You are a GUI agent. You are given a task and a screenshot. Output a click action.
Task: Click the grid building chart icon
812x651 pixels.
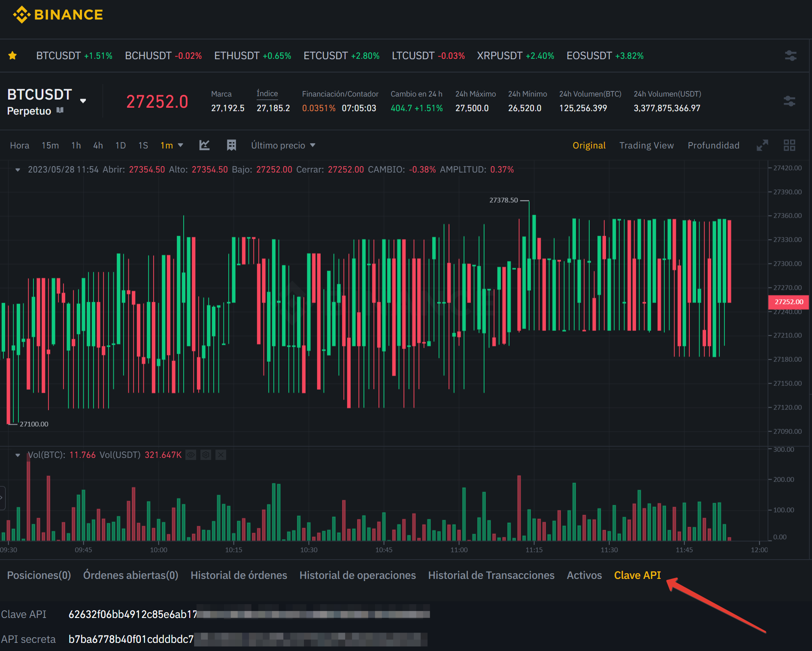click(231, 145)
